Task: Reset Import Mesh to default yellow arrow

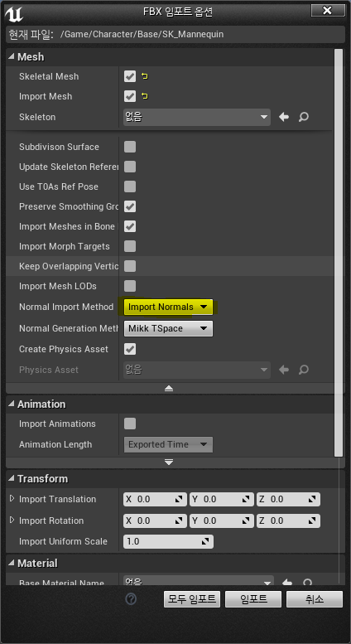Action: 144,96
